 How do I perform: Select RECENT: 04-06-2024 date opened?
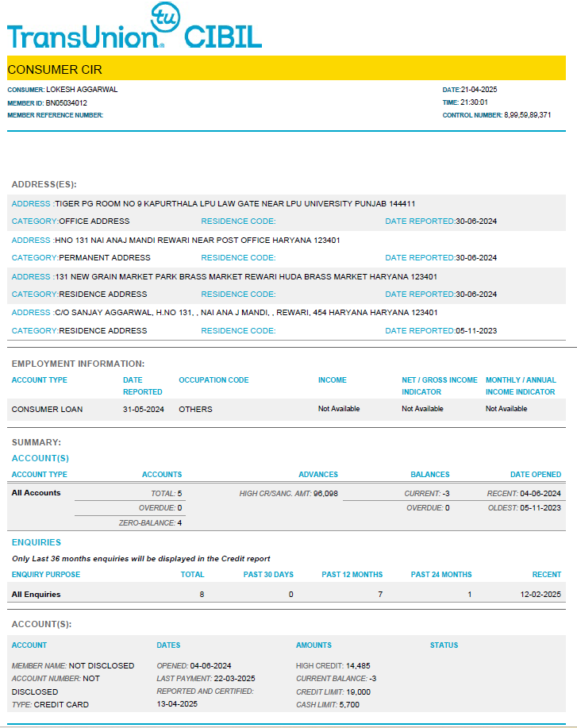pos(524,494)
